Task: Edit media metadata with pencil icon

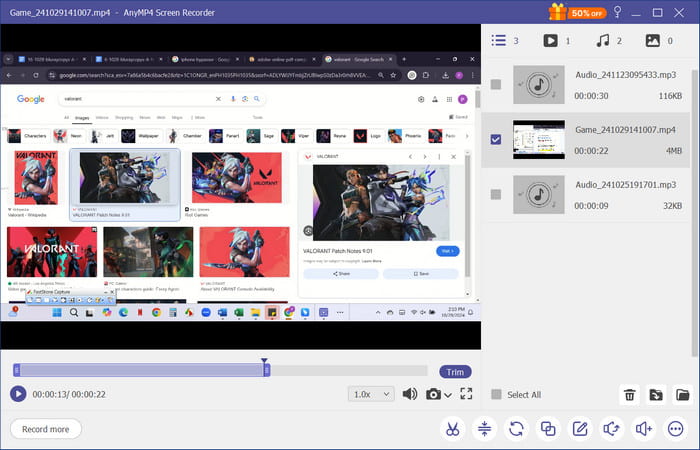Action: (580, 429)
